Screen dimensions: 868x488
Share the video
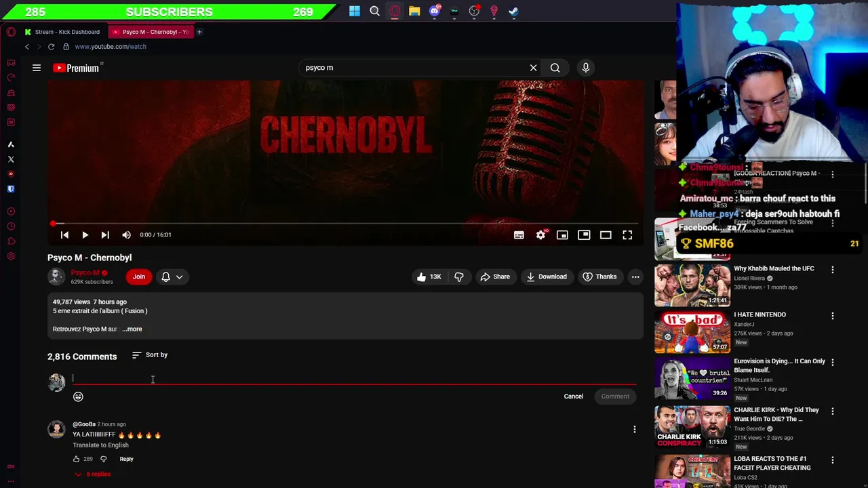[x=495, y=277]
